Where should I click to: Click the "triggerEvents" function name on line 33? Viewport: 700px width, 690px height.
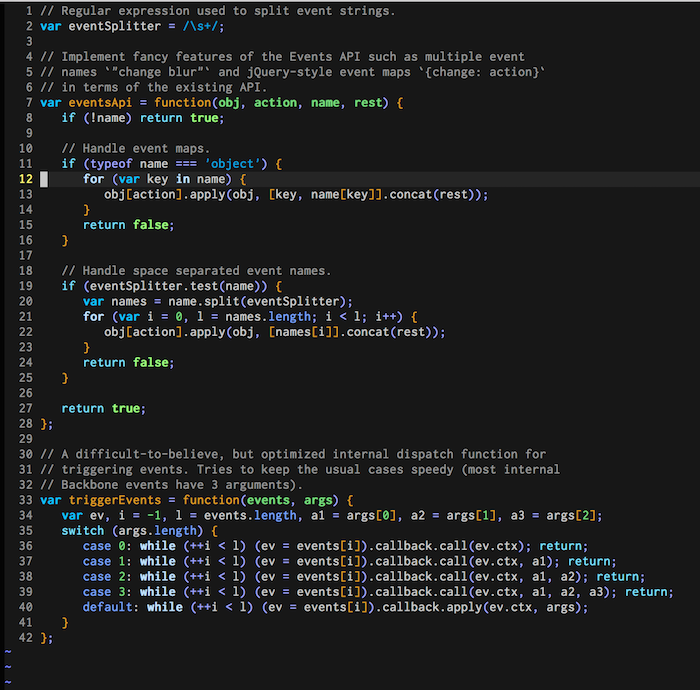tap(115, 500)
